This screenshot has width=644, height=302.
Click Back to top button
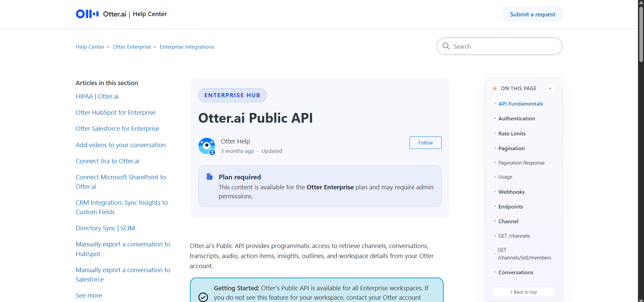click(524, 292)
